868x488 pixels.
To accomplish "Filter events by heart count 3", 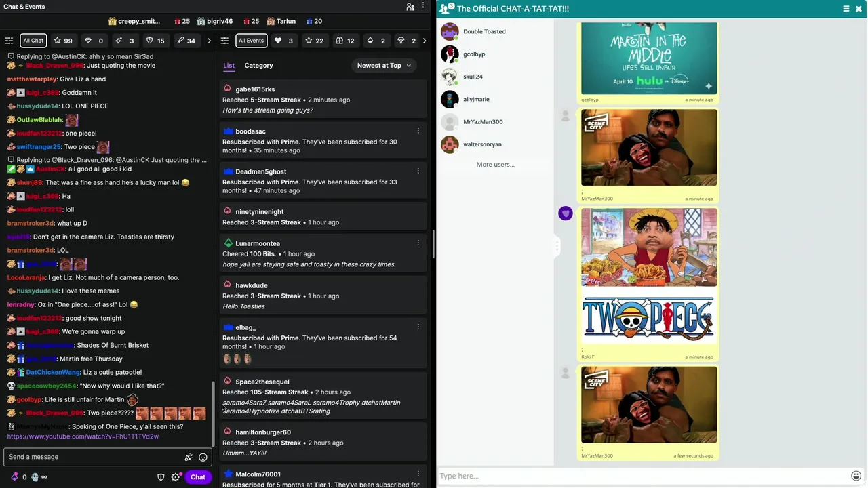I will point(283,41).
